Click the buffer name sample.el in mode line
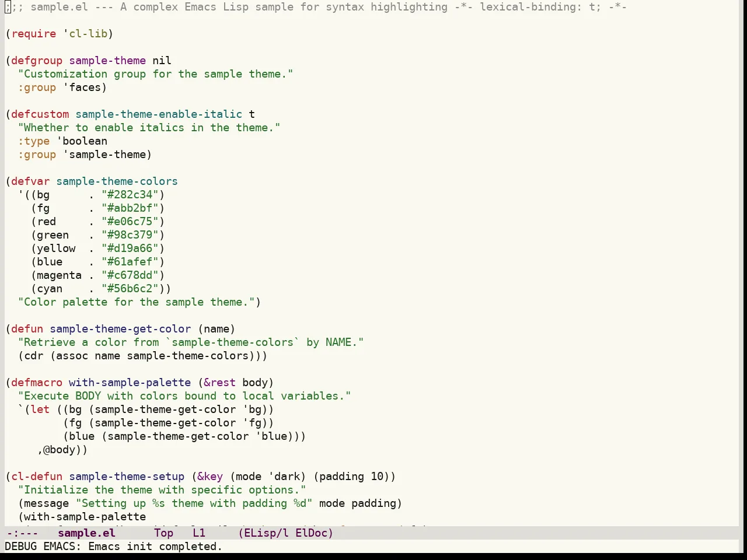Image resolution: width=747 pixels, height=560 pixels. click(86, 533)
